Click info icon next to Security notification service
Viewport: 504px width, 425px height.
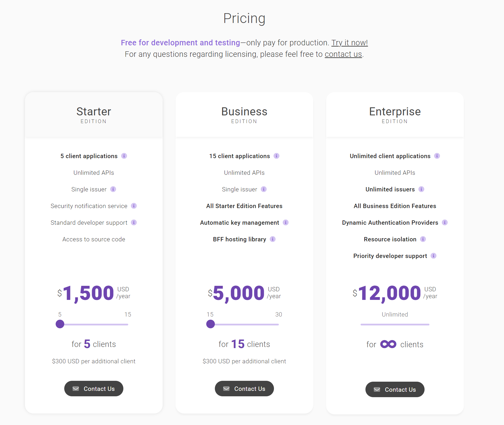tap(134, 206)
